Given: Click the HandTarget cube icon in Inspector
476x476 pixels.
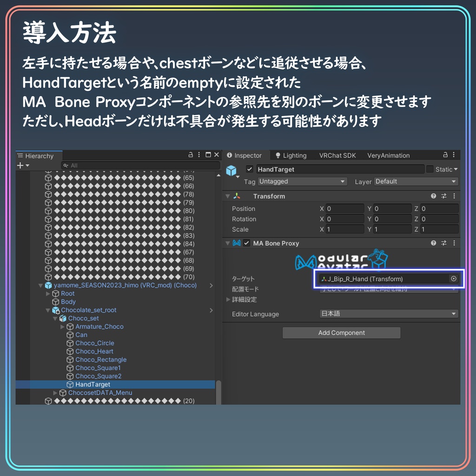Looking at the screenshot, I should coord(231,170).
